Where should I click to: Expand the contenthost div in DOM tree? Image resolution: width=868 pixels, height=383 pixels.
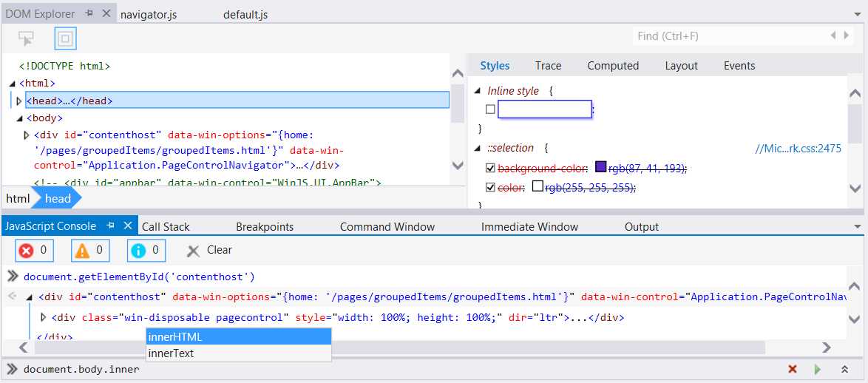coord(26,135)
